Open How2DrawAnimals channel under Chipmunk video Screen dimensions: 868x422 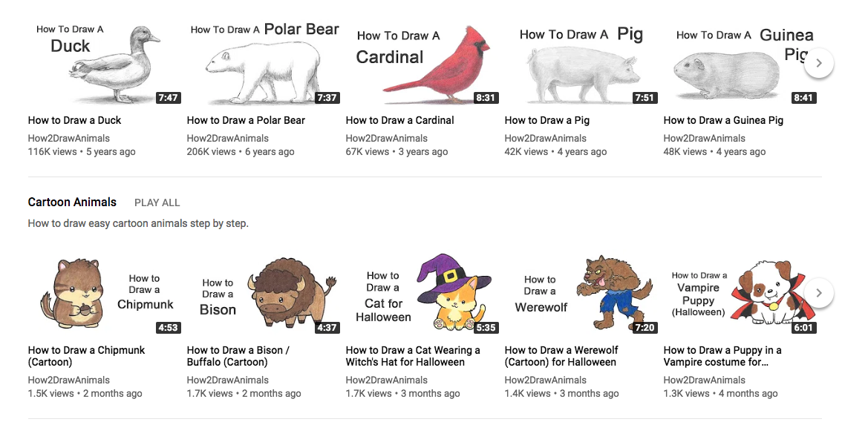tap(68, 380)
